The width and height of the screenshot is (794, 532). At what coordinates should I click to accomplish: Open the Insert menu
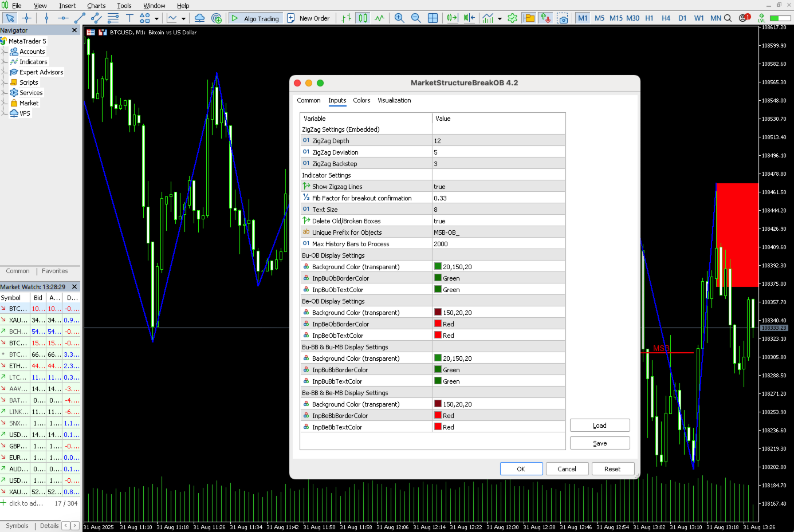(67, 6)
